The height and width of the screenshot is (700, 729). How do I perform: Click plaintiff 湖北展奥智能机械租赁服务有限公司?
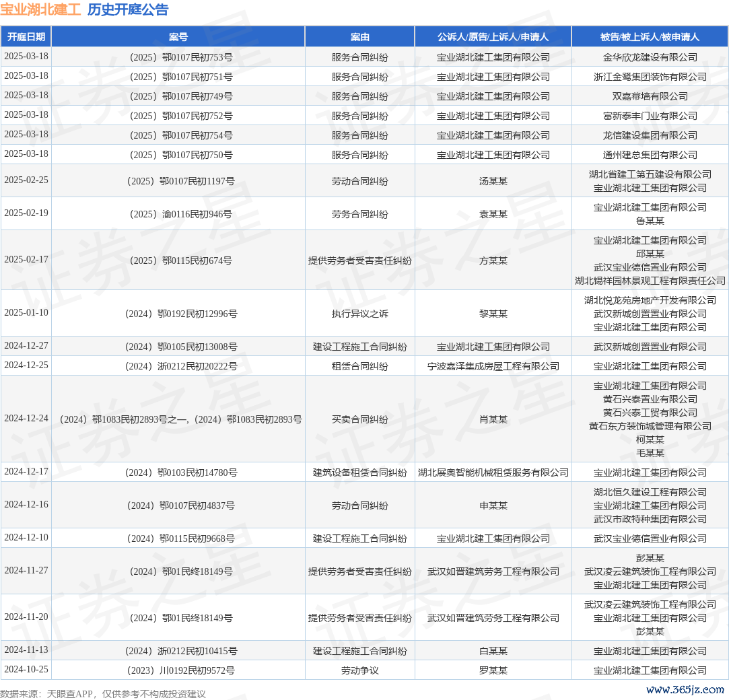[493, 473]
